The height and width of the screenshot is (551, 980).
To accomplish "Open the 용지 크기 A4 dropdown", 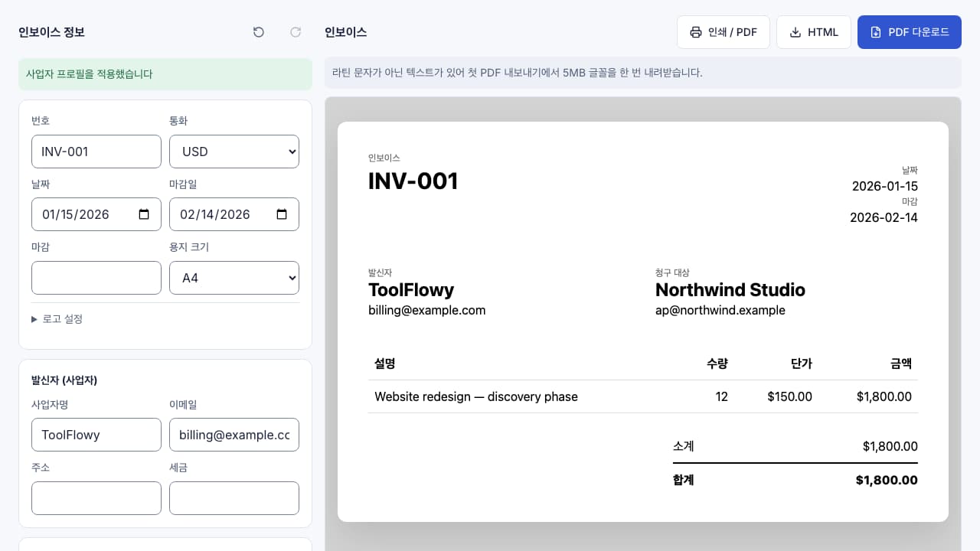I will (x=234, y=278).
